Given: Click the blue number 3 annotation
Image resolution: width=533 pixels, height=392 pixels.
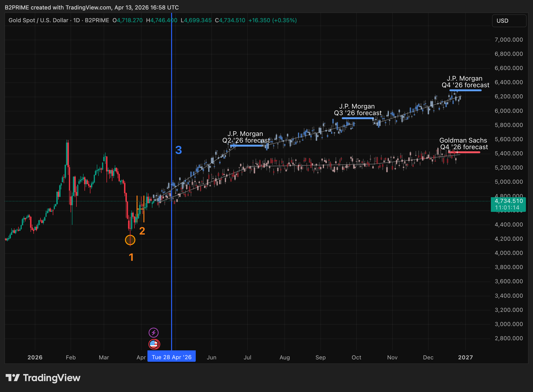Looking at the screenshot, I should click(179, 150).
